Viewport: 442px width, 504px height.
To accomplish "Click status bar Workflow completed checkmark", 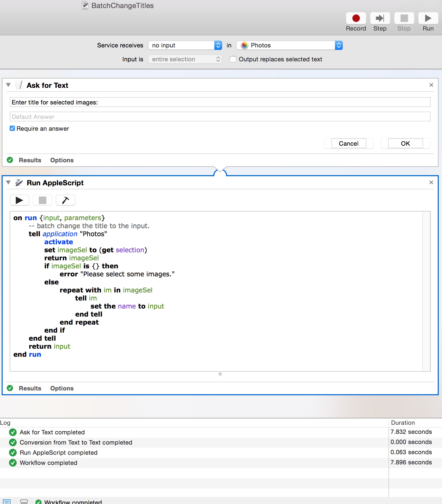I will pyautogui.click(x=39, y=502).
